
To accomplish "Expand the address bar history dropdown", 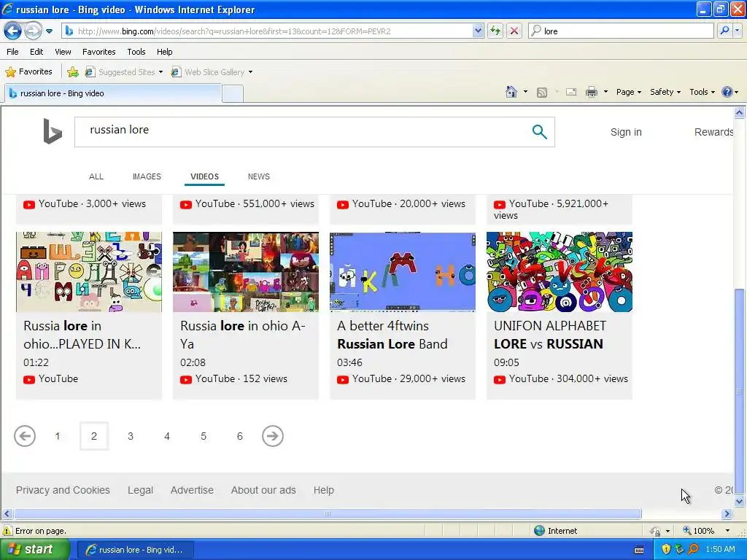I will point(478,31).
